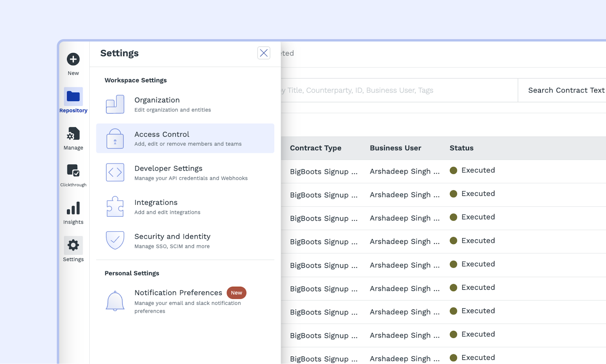606x364 pixels.
Task: Click the Security and Identity shield icon
Action: point(115,241)
